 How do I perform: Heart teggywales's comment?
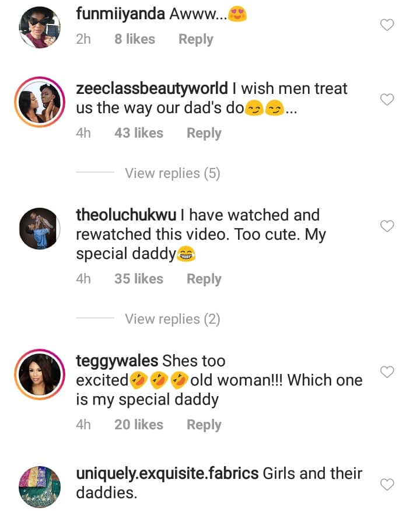pos(387,372)
